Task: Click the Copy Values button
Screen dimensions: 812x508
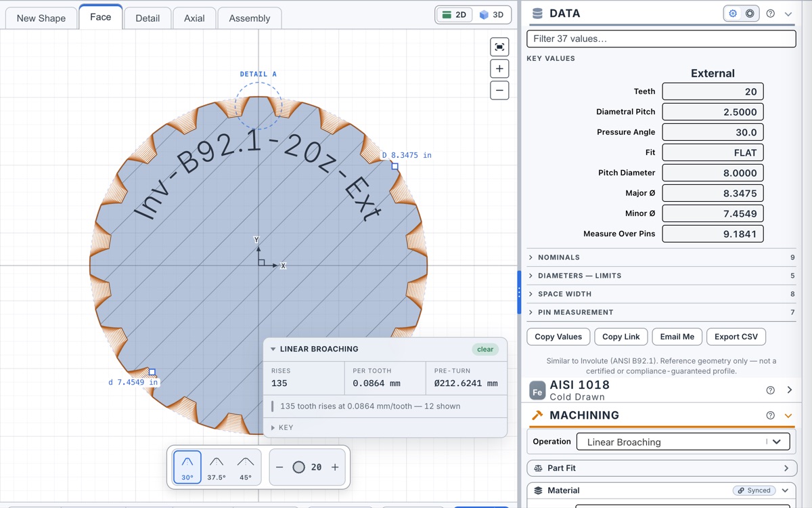Action: pyautogui.click(x=558, y=337)
